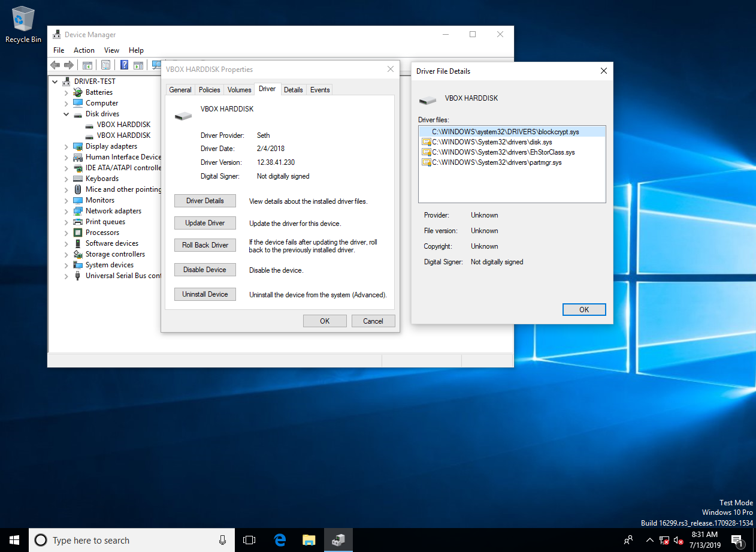Open the People icon in the taskbar

click(628, 540)
